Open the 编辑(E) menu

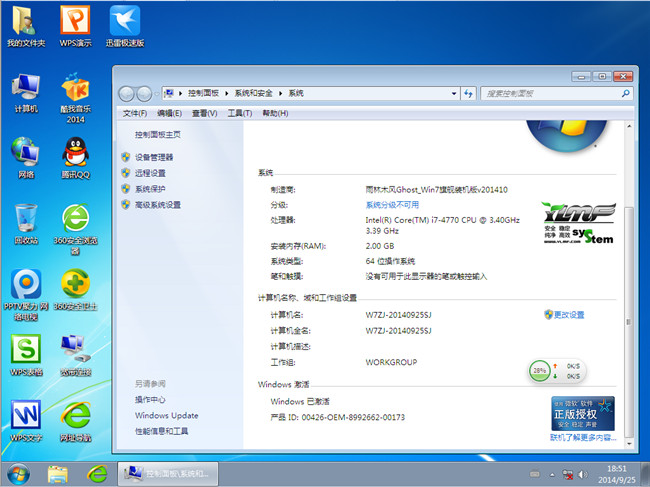click(170, 113)
